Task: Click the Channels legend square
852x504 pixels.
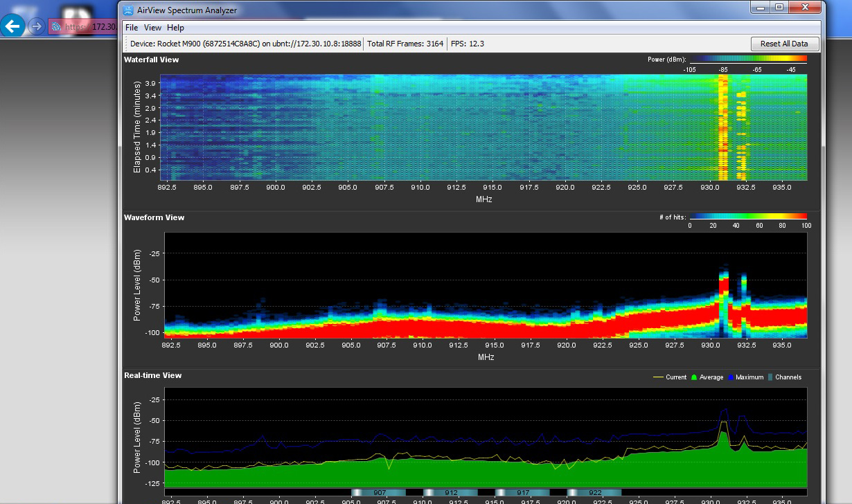Action: (770, 377)
